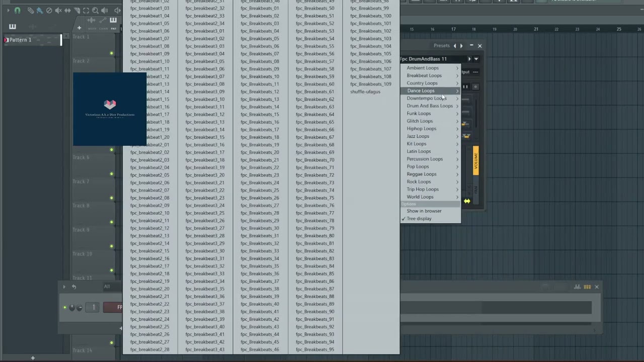Click channel rack step sequencer icon
The height and width of the screenshot is (362, 644).
tap(587, 287)
